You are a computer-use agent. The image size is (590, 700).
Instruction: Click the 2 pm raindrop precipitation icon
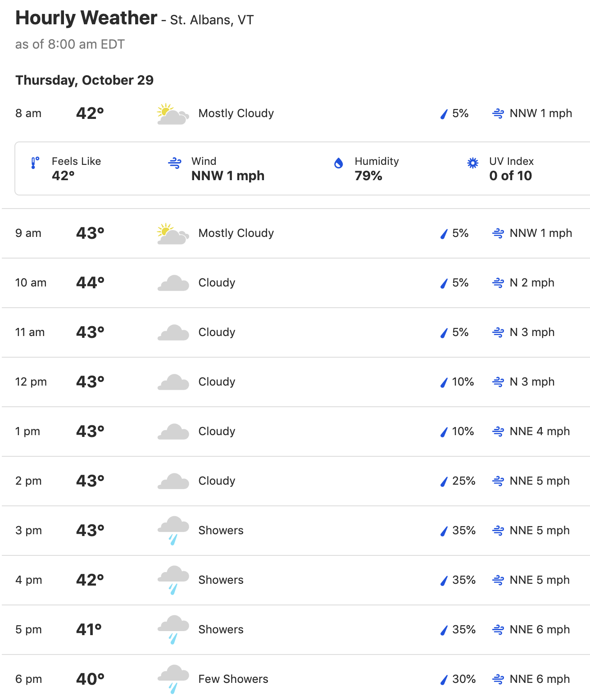[x=444, y=482]
